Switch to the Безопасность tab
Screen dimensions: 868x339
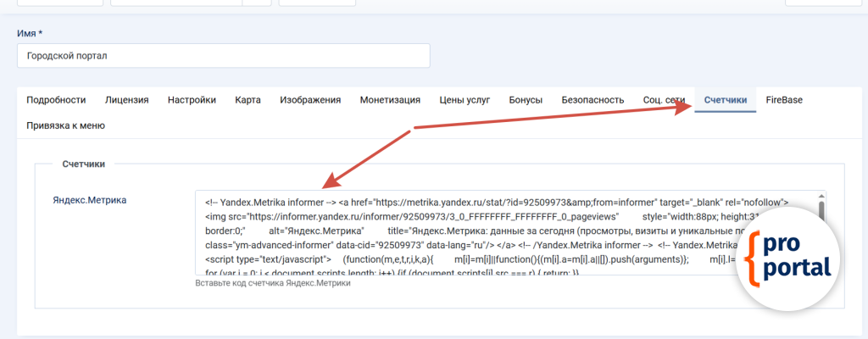593,100
